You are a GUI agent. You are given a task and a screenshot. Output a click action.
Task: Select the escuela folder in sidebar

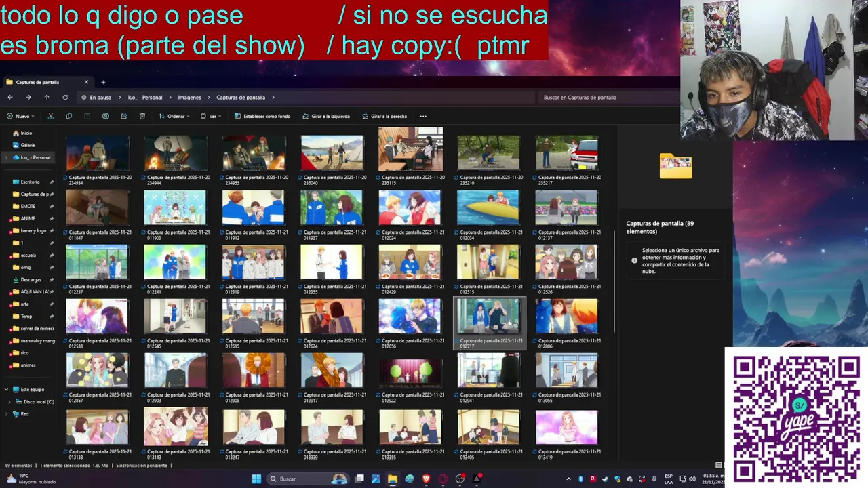click(28, 255)
